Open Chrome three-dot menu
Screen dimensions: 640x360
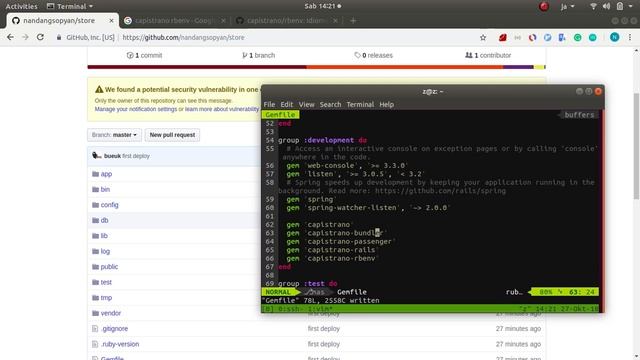pos(630,38)
